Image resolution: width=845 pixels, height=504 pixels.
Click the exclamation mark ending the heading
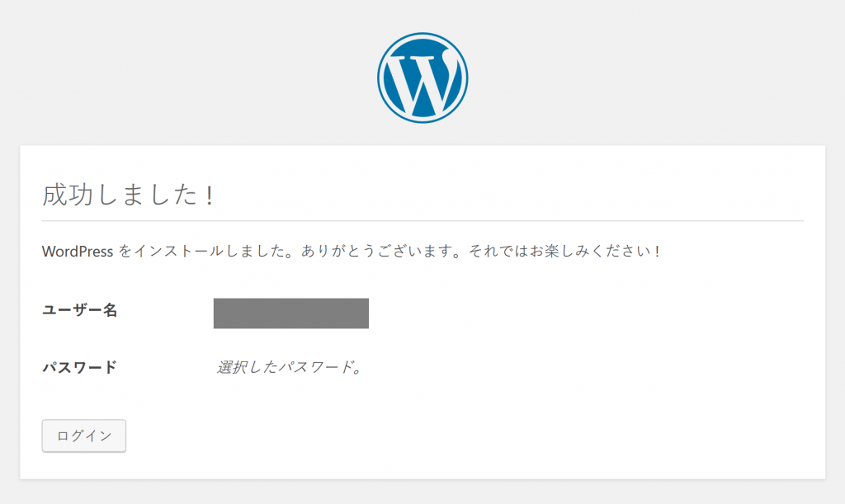[x=210, y=195]
